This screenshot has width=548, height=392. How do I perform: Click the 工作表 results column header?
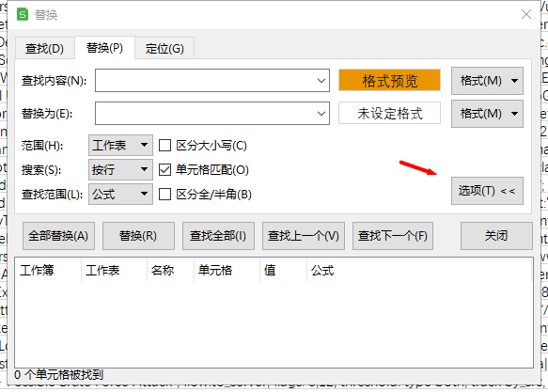[x=114, y=270]
